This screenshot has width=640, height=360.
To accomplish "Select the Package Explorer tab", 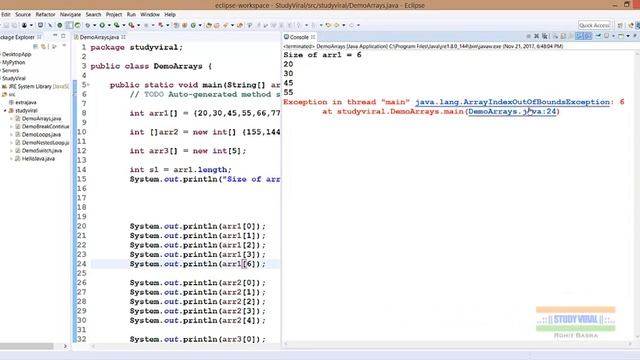I will (x=20, y=37).
